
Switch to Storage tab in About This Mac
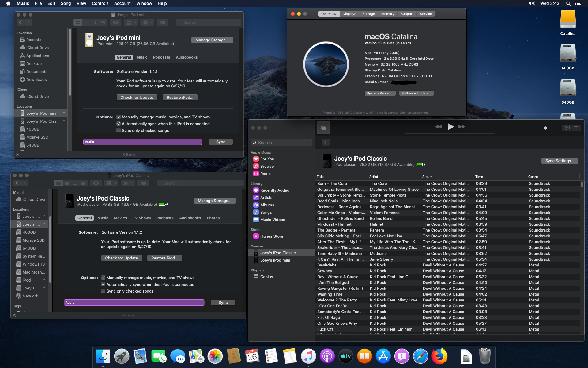(368, 14)
